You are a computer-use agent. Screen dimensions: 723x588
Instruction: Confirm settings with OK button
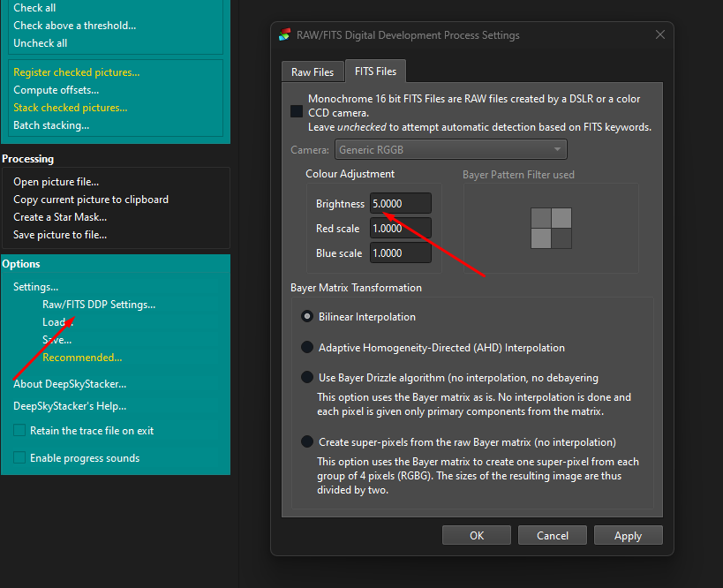477,535
